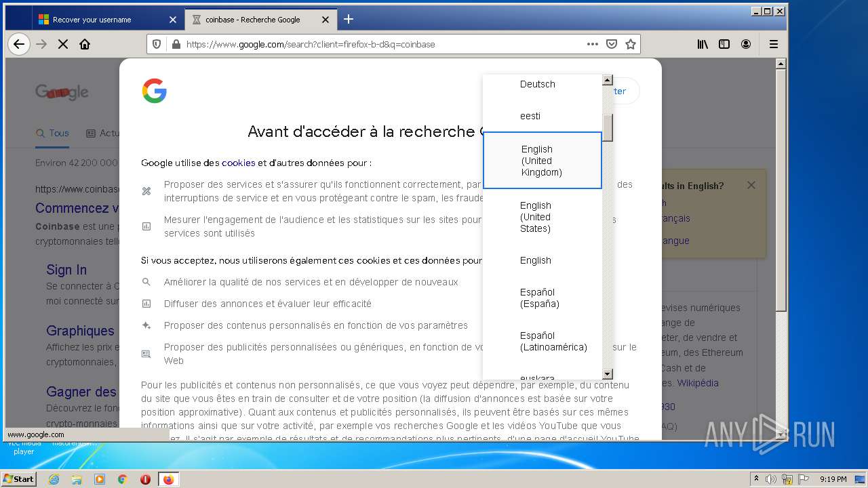Open the Tous search tab

coord(53,133)
